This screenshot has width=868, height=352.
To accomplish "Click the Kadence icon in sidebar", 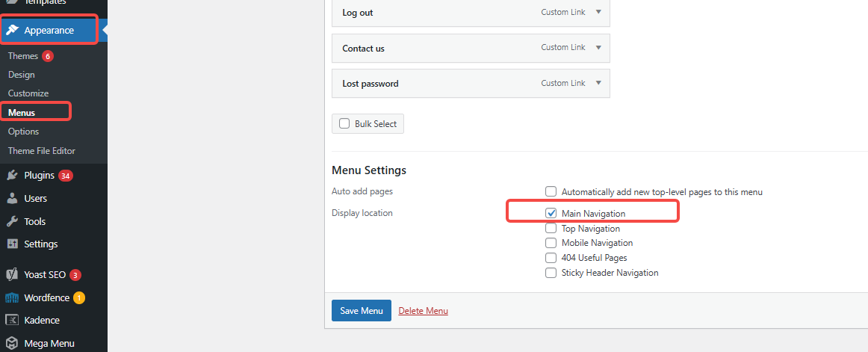I will (x=12, y=320).
